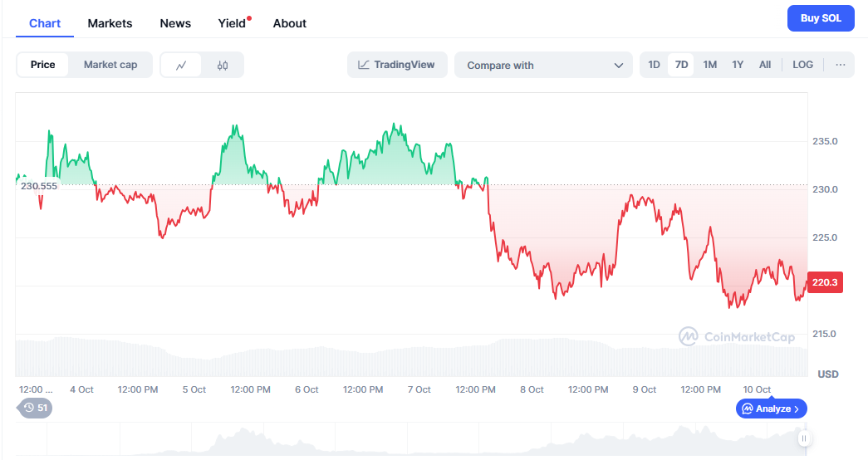
Task: Select the All time range
Action: pos(765,65)
